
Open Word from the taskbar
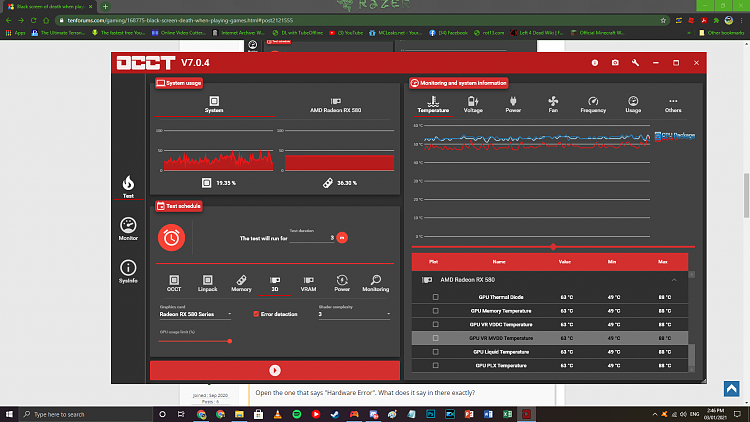pyautogui.click(x=488, y=414)
